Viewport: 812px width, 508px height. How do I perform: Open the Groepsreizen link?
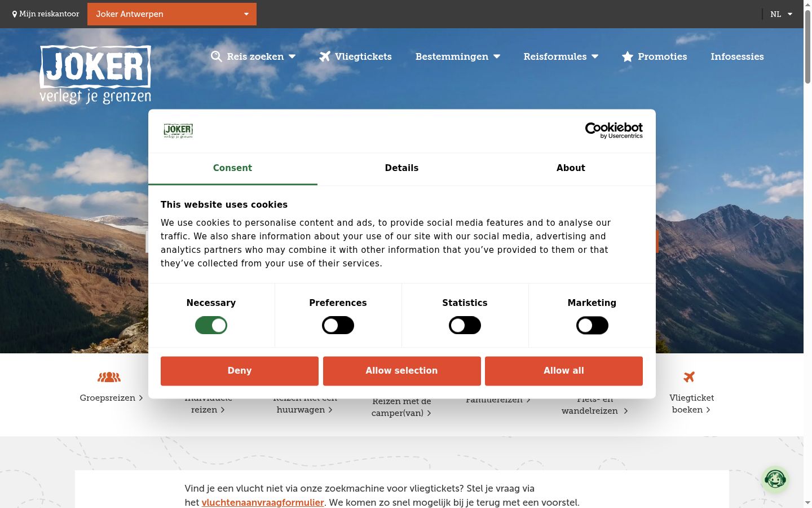pyautogui.click(x=111, y=398)
